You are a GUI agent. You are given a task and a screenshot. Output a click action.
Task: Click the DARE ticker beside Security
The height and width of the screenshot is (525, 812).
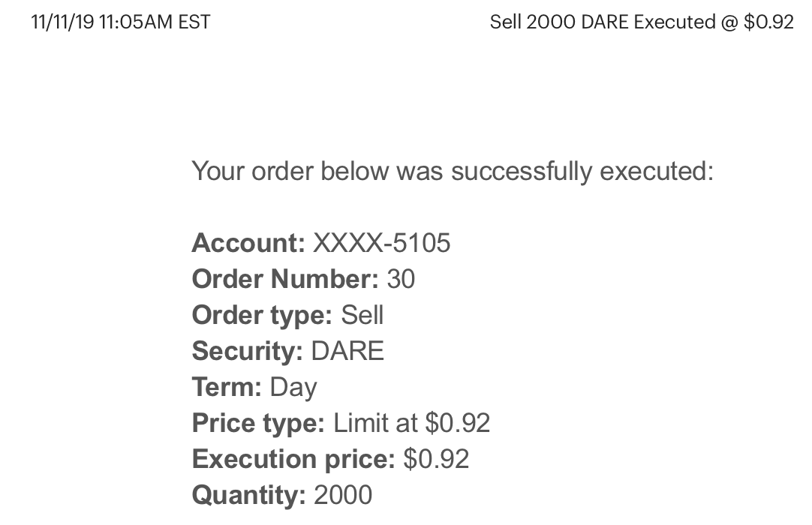click(x=347, y=351)
